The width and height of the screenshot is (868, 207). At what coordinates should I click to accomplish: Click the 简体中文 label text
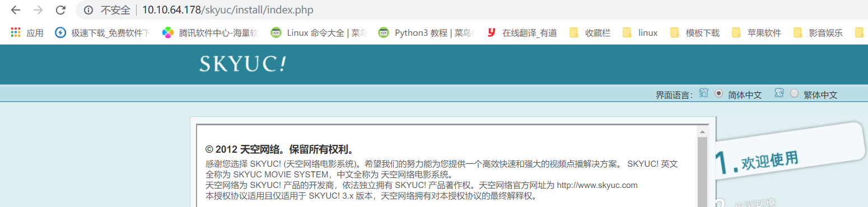(x=745, y=95)
